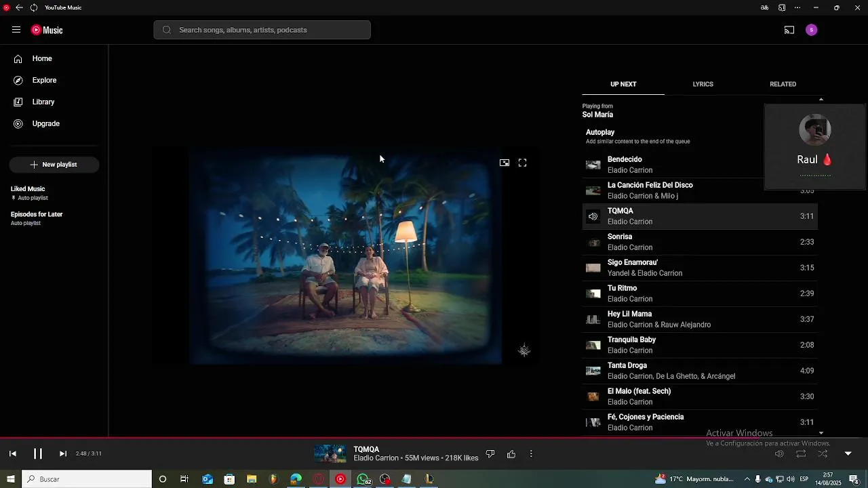
Task: Play Hey Lil Mama from the queue
Action: 700,319
